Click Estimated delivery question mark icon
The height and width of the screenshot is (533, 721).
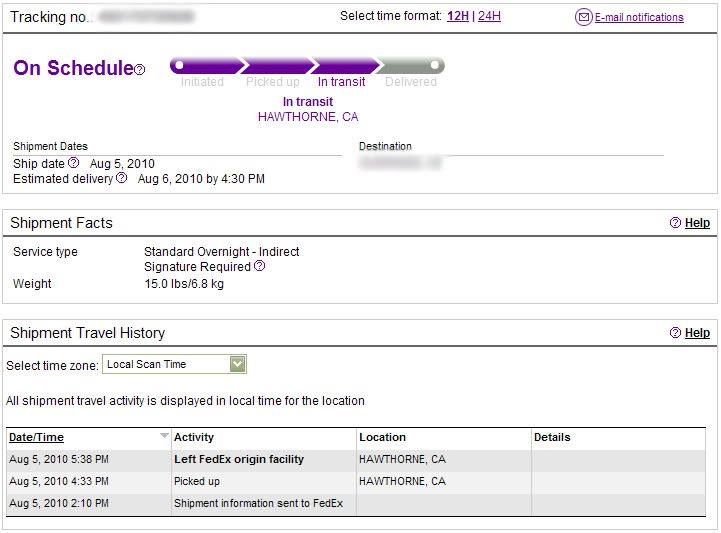tap(121, 178)
